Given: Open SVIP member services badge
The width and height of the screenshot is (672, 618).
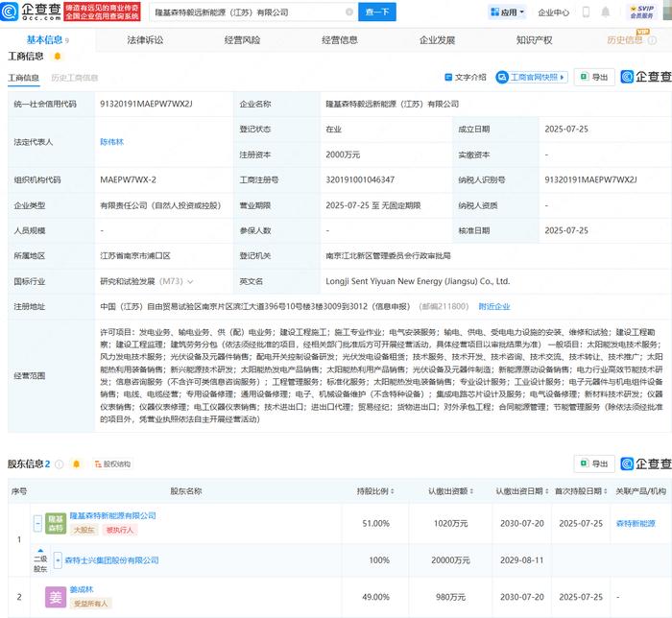Looking at the screenshot, I should (x=641, y=12).
